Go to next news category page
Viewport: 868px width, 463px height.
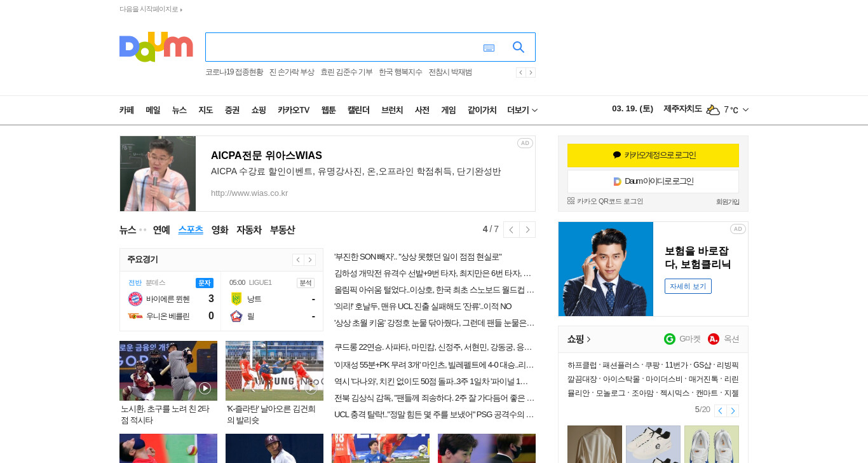coord(527,230)
